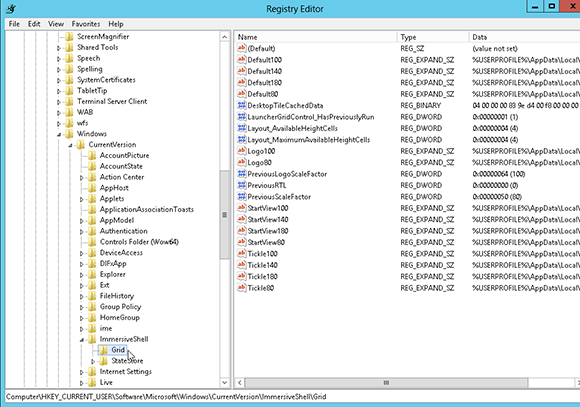The width and height of the screenshot is (580, 407).
Task: Open the File menu
Action: tap(14, 24)
